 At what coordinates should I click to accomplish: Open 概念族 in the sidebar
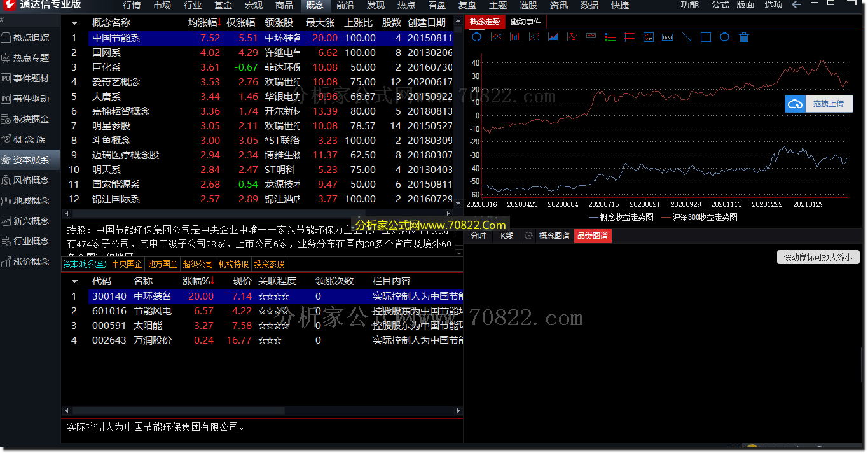[31, 139]
